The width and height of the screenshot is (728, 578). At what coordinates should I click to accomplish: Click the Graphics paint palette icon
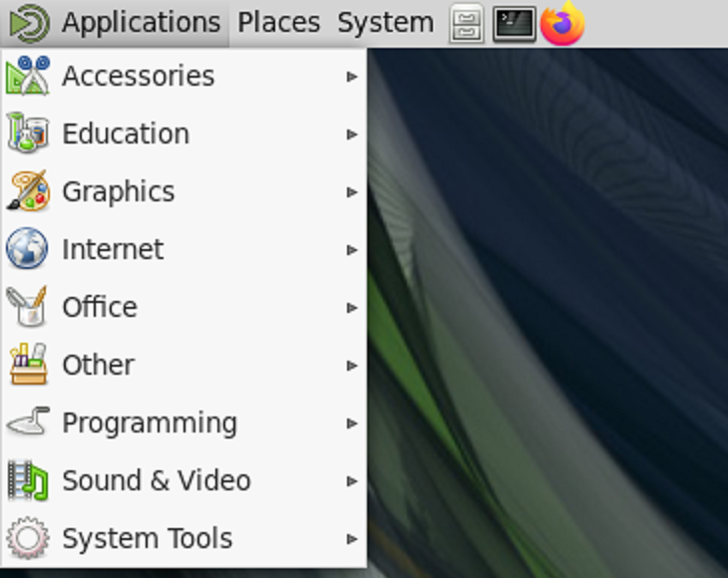[x=27, y=191]
